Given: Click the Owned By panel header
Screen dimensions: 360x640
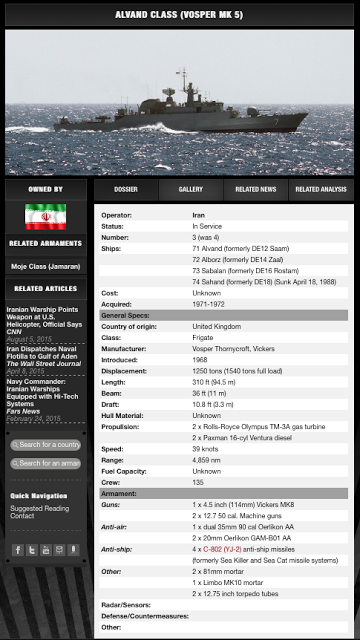Looking at the screenshot, I should pos(46,189).
